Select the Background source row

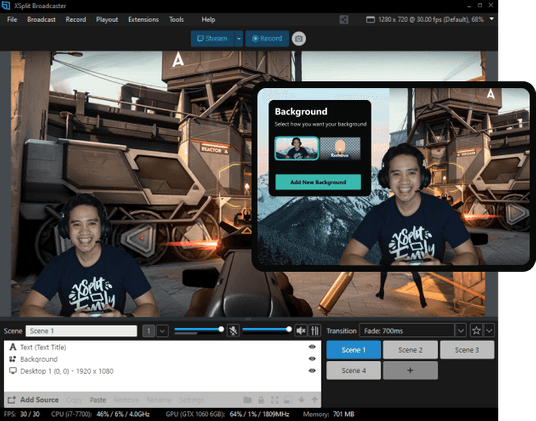pyautogui.click(x=163, y=359)
